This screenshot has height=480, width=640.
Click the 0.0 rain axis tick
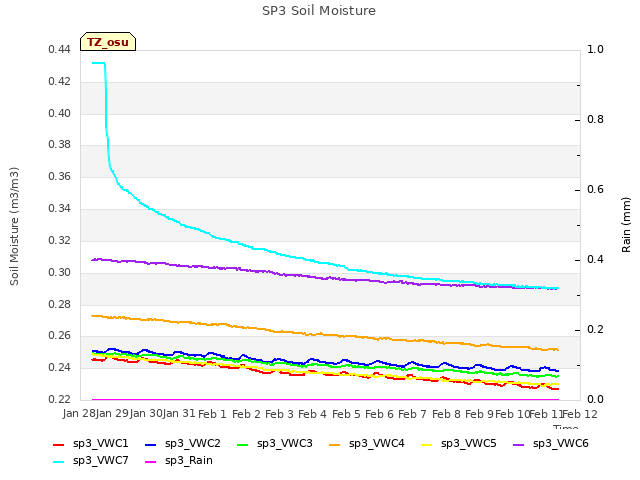pos(595,400)
